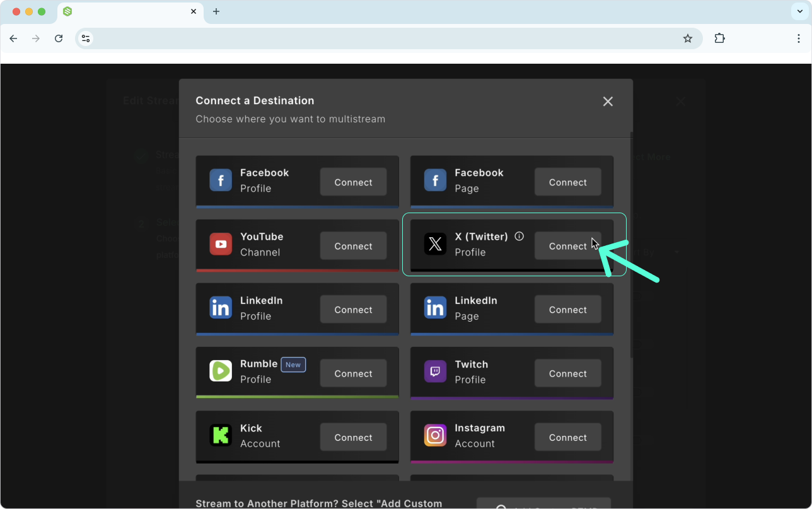The width and height of the screenshot is (812, 509).
Task: Click the Facebook Profile logo icon
Action: pos(221,180)
